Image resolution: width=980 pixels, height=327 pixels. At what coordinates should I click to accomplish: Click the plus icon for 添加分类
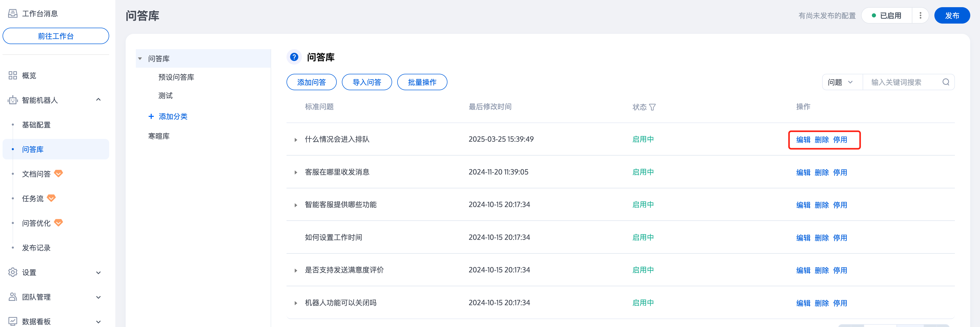click(151, 116)
